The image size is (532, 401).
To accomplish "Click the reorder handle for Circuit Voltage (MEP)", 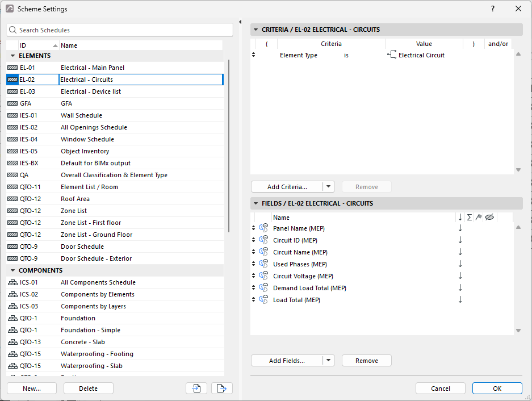I will pos(253,275).
